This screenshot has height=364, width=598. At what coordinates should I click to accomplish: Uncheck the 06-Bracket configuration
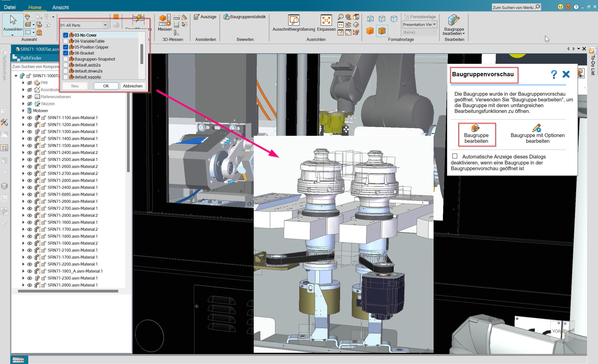[66, 53]
